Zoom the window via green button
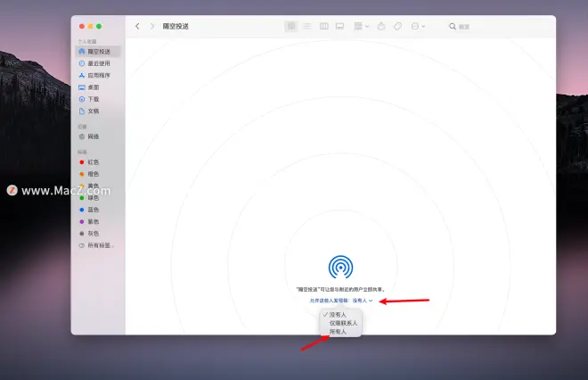 99,26
